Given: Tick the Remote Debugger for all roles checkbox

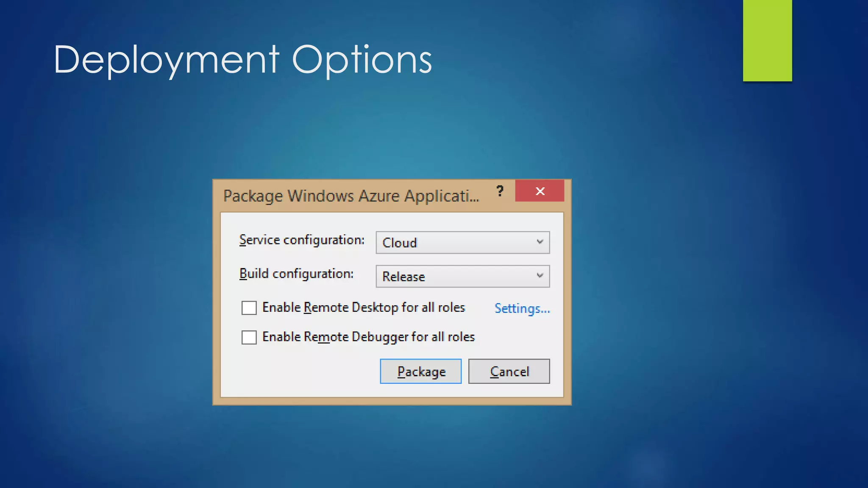Looking at the screenshot, I should [x=249, y=338].
